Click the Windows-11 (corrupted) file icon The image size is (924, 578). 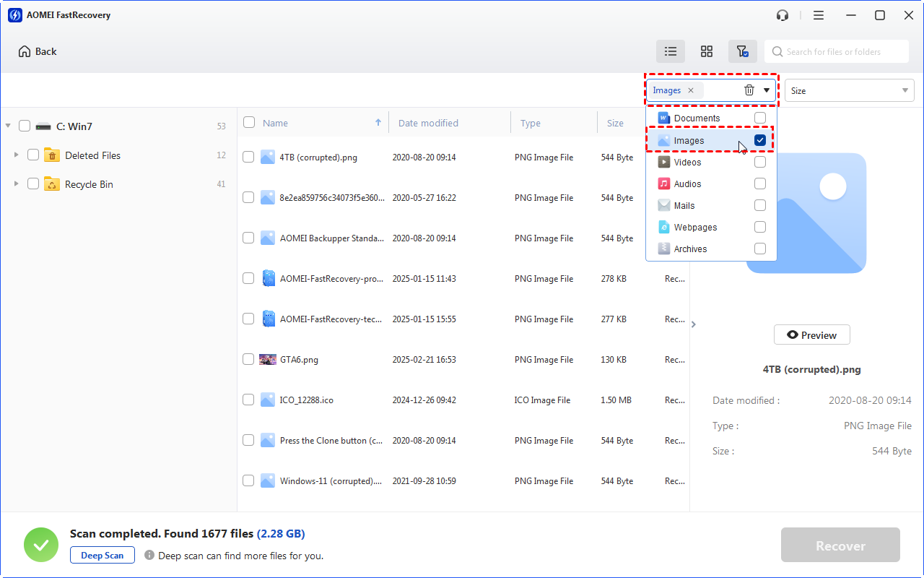pos(268,480)
